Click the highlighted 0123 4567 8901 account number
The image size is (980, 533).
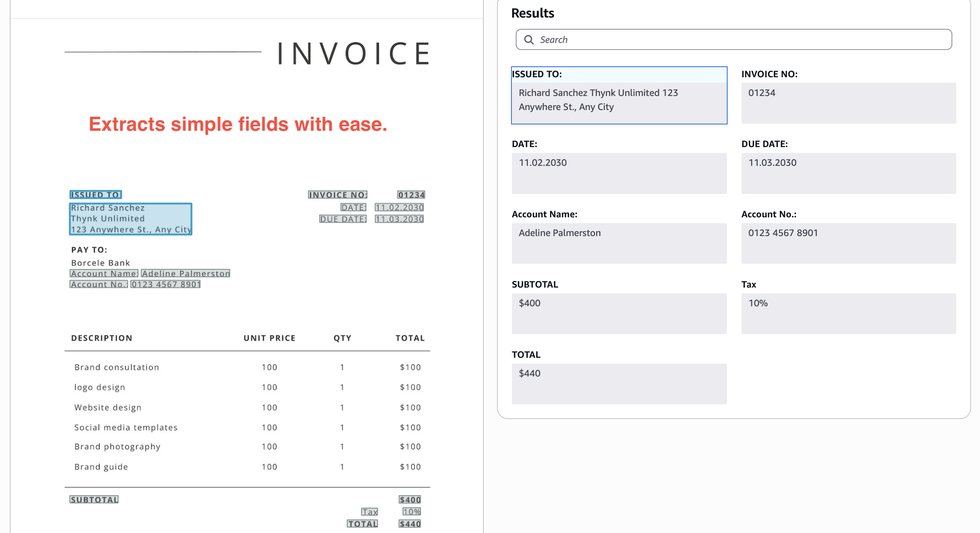click(x=165, y=284)
